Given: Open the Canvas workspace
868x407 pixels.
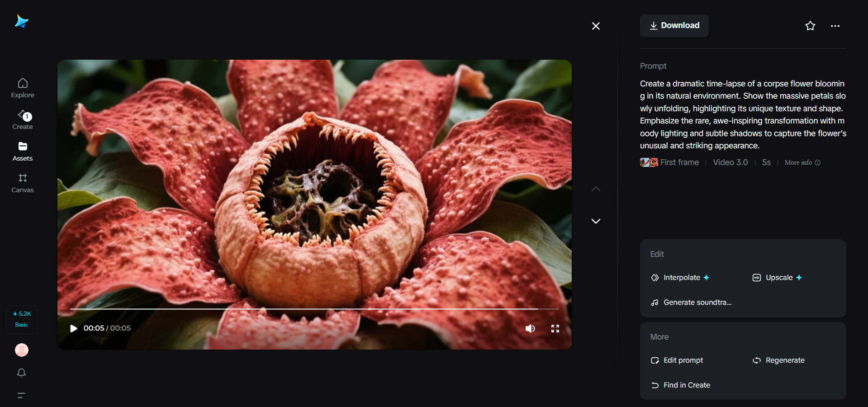Looking at the screenshot, I should (x=23, y=183).
